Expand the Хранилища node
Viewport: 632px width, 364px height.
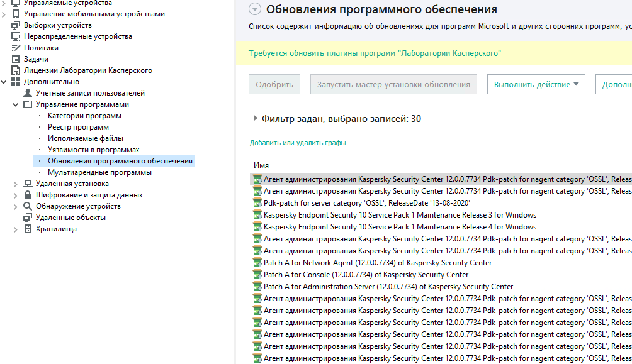coord(15,229)
